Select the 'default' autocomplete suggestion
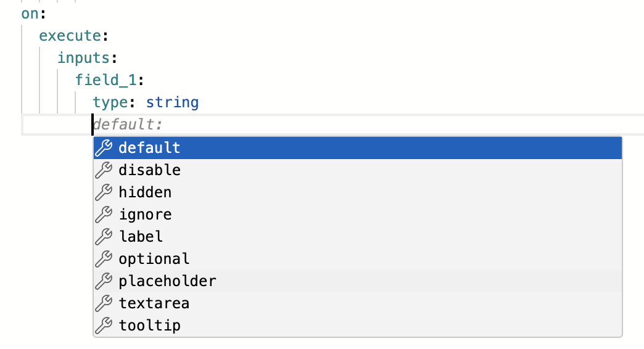The height and width of the screenshot is (349, 644). [x=149, y=148]
